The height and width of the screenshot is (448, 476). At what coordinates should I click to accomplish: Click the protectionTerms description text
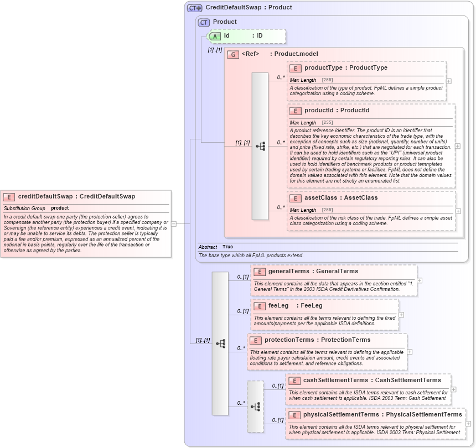click(x=327, y=358)
